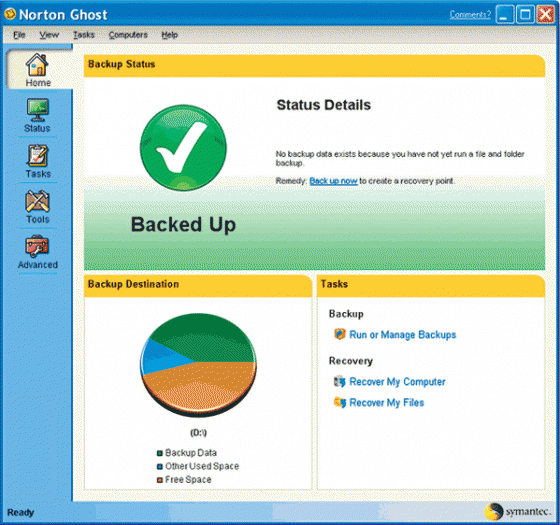Click the Comments? link in title bar
This screenshot has height=525, width=560.
pos(470,15)
